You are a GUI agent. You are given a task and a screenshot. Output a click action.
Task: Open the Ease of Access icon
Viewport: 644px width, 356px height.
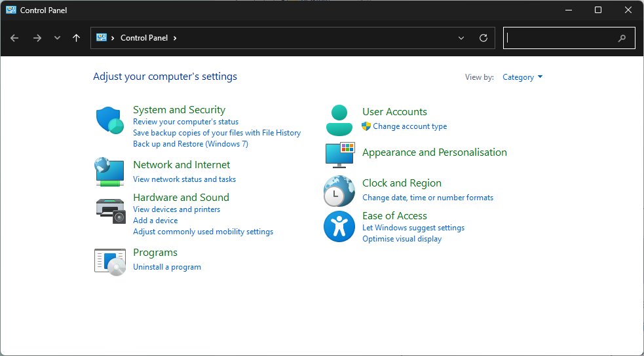(339, 226)
